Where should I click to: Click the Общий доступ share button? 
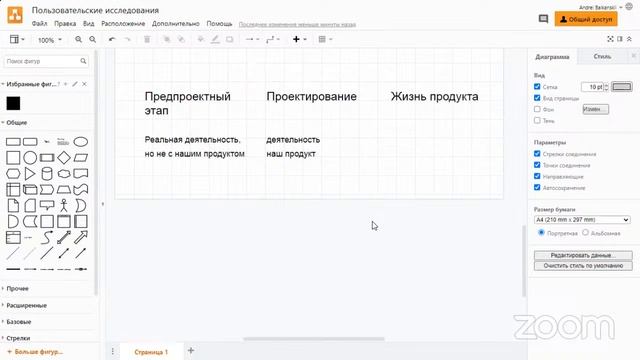pyautogui.click(x=586, y=19)
